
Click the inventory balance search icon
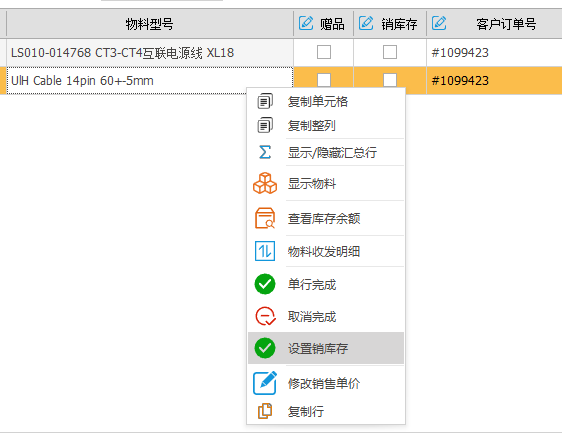(x=265, y=218)
